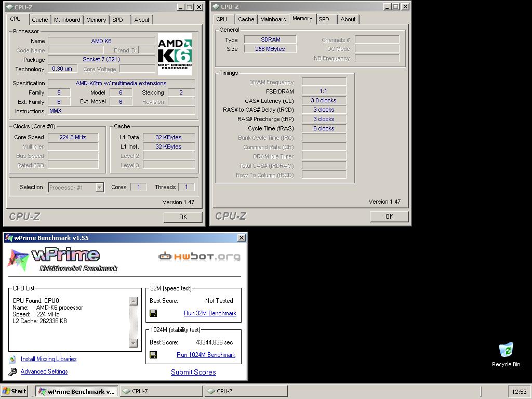Click the L1 Inst. 32 KBytes value

coord(169,147)
